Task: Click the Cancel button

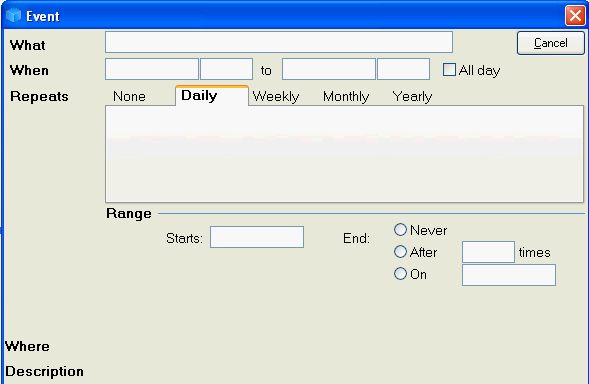Action: [551, 43]
